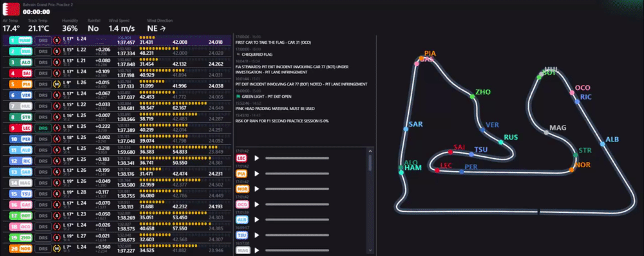Play the OCO team radio clip
The width and height of the screenshot is (644, 256).
pos(257,205)
